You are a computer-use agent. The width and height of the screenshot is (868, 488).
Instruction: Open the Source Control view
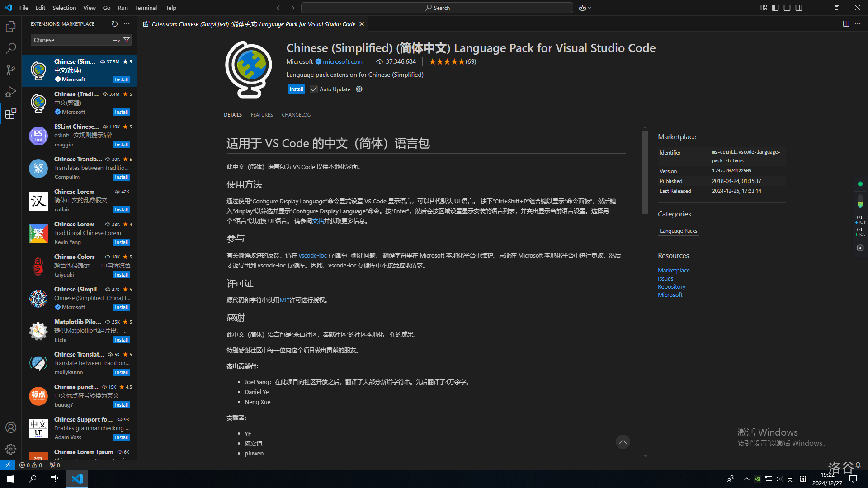click(11, 70)
